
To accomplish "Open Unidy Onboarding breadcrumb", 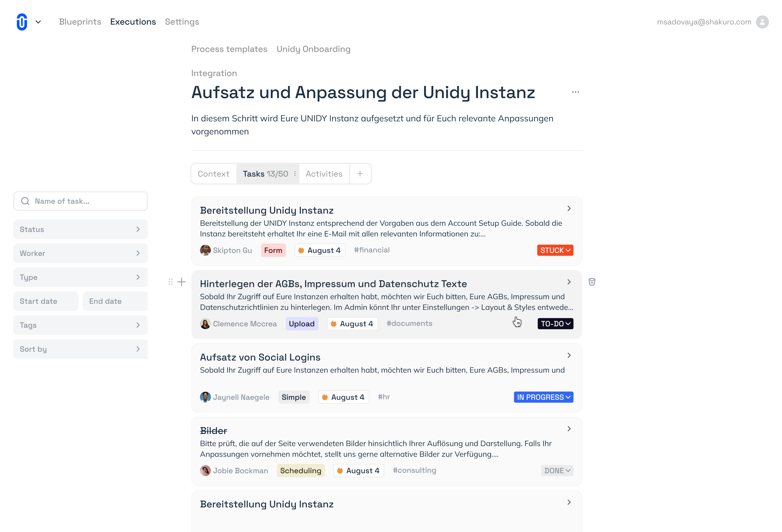I will tap(314, 49).
